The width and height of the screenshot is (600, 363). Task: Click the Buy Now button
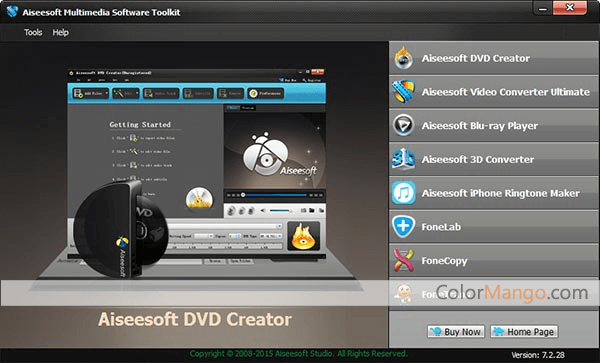tap(456, 332)
